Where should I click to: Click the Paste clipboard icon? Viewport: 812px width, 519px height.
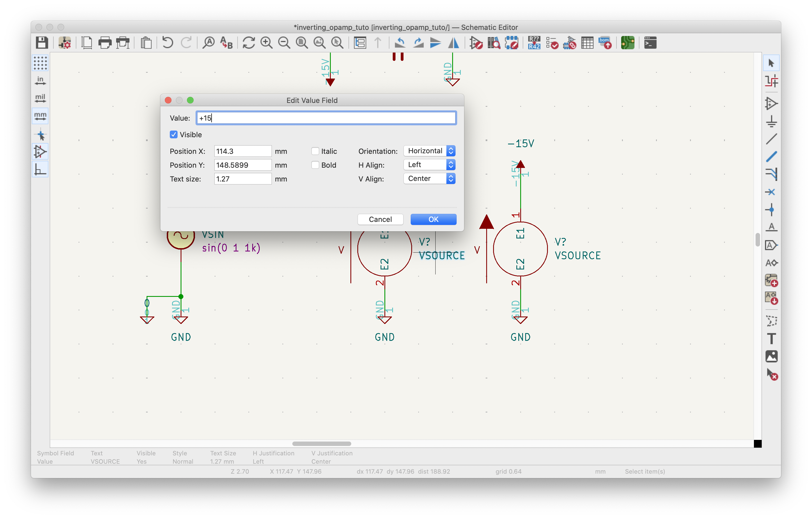(146, 43)
